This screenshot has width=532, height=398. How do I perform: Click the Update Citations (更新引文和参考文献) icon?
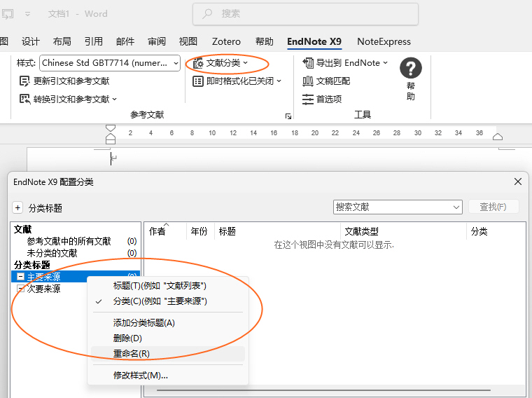coord(24,81)
